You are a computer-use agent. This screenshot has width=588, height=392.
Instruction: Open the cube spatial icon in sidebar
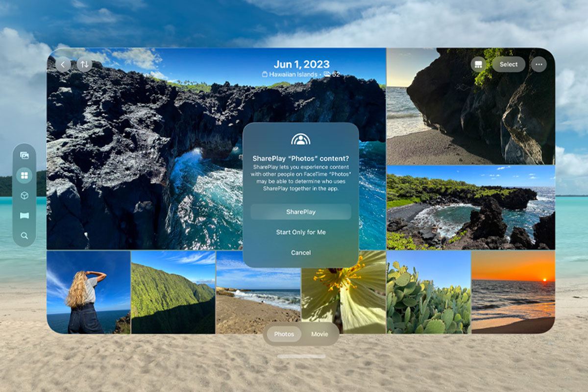pos(24,196)
